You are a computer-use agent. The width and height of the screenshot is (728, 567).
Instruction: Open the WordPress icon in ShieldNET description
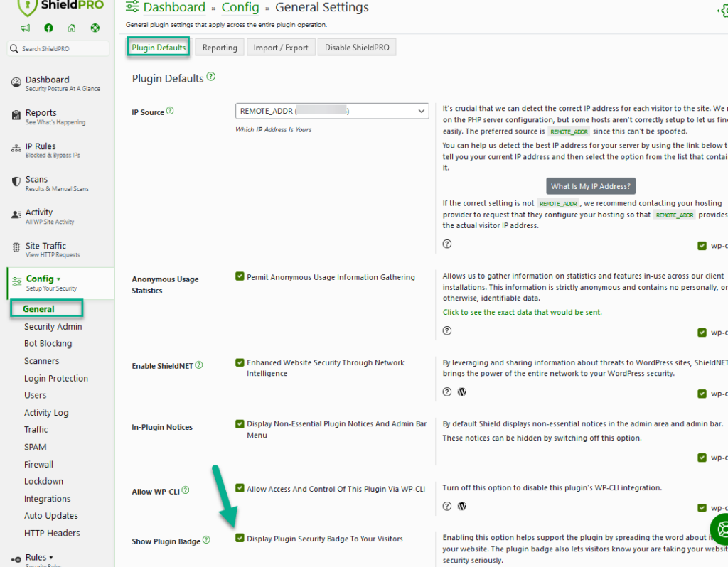pos(461,391)
